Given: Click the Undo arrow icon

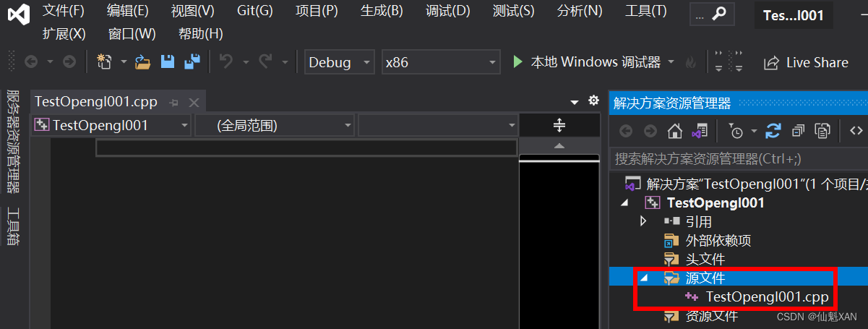Looking at the screenshot, I should pyautogui.click(x=225, y=62).
